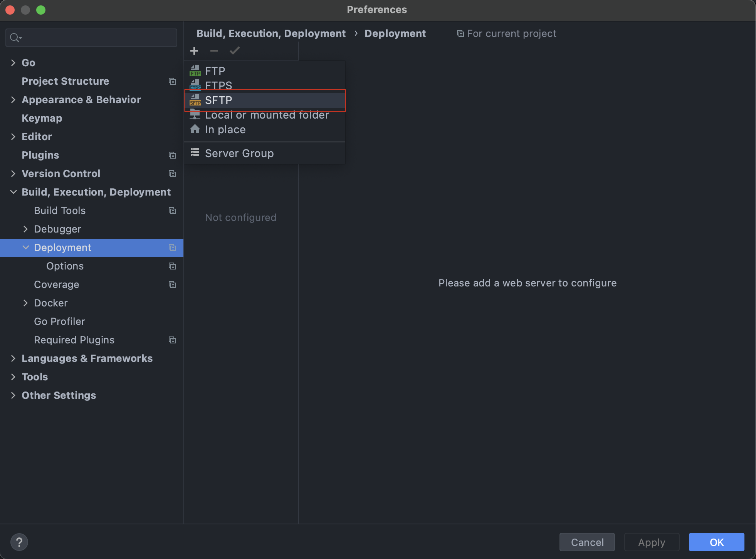Open the Coverage settings
The width and height of the screenshot is (756, 559).
57,284
